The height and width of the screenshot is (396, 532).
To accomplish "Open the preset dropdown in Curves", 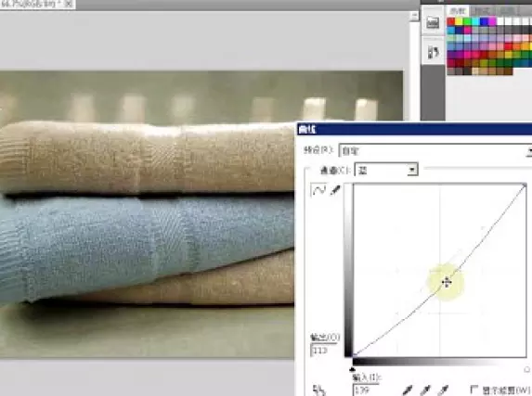I will click(435, 150).
